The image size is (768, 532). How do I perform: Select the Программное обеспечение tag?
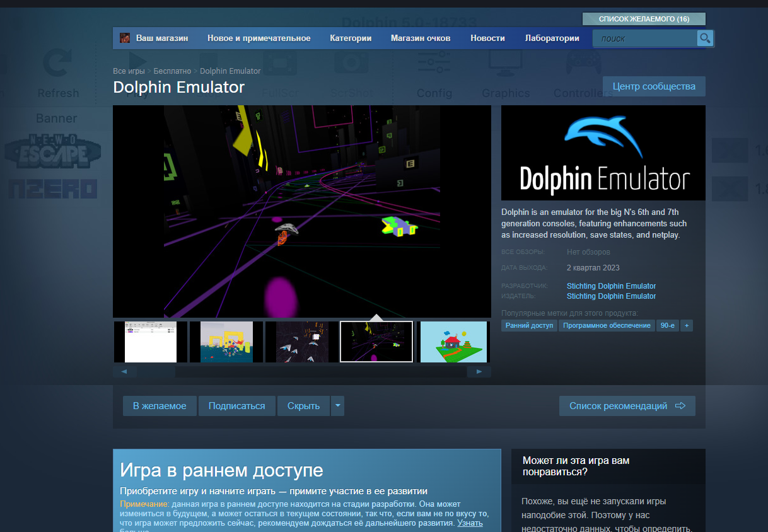tap(607, 325)
